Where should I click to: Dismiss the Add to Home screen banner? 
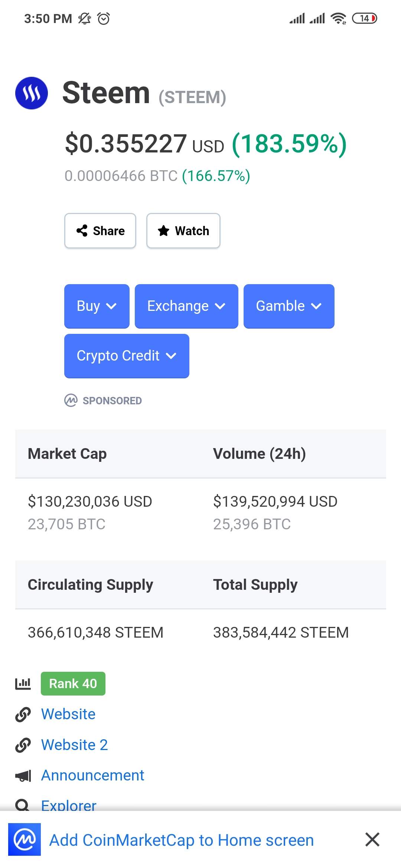372,839
